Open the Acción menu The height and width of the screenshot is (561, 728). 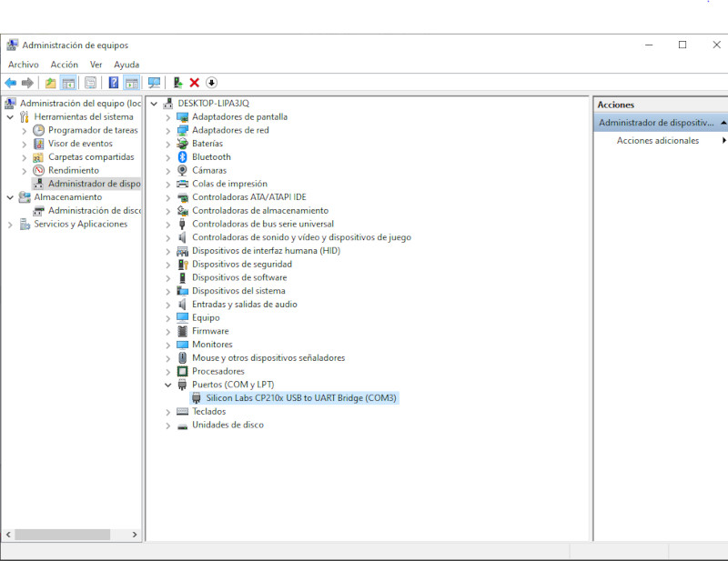click(64, 65)
